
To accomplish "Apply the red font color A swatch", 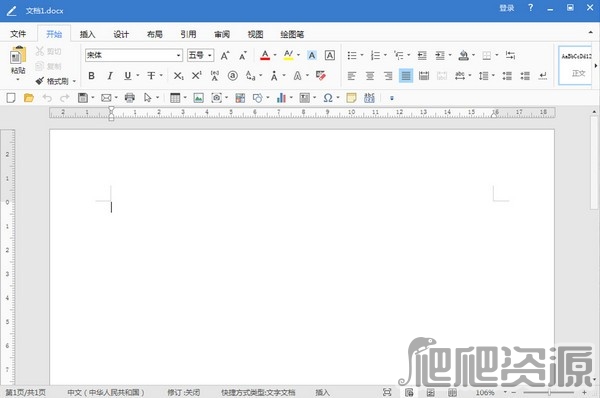I will coord(265,55).
